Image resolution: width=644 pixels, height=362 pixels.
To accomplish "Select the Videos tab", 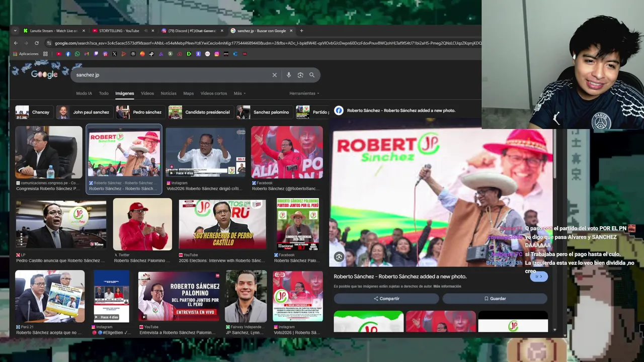I will point(147,94).
